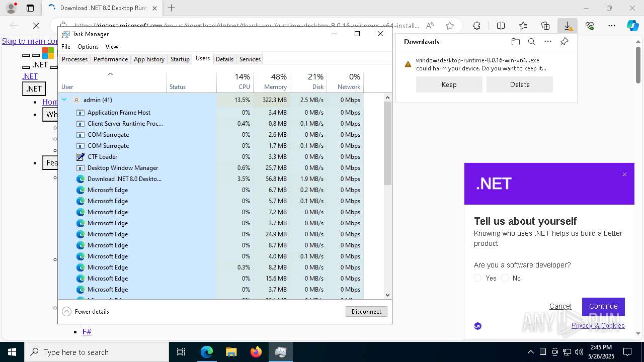Open Copilot icon in Edge toolbar
This screenshot has width=644, height=362.
click(x=632, y=26)
